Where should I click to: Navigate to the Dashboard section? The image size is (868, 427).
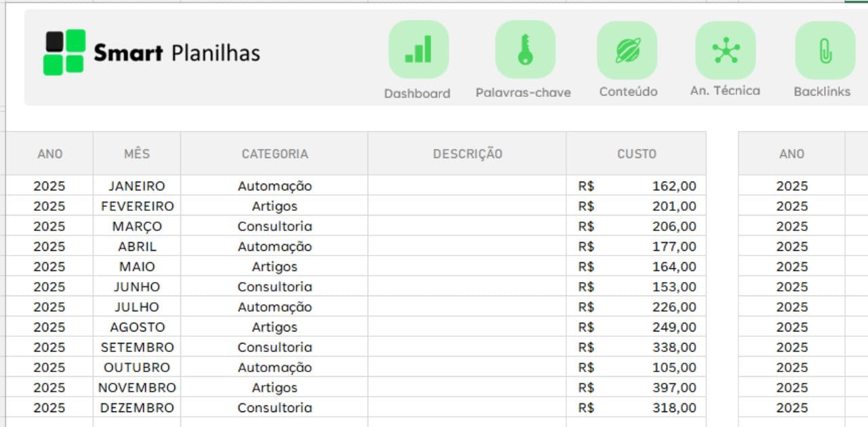click(418, 93)
